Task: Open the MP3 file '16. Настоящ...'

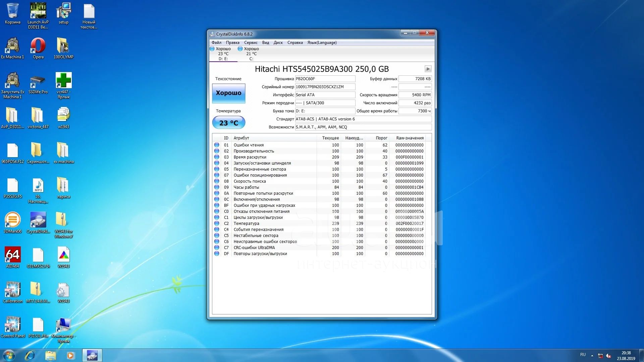Action: pos(38,190)
